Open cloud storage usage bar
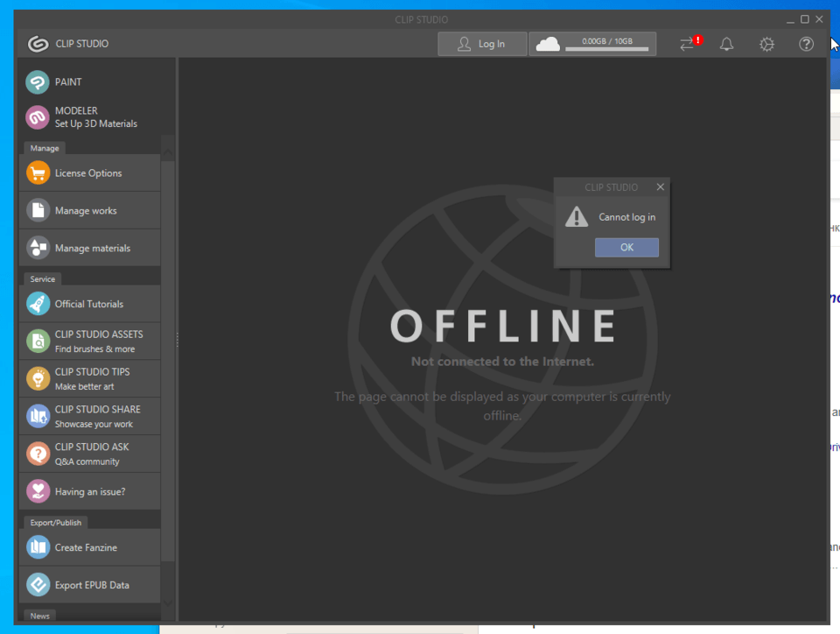Viewport: 840px width, 634px height. (592, 44)
